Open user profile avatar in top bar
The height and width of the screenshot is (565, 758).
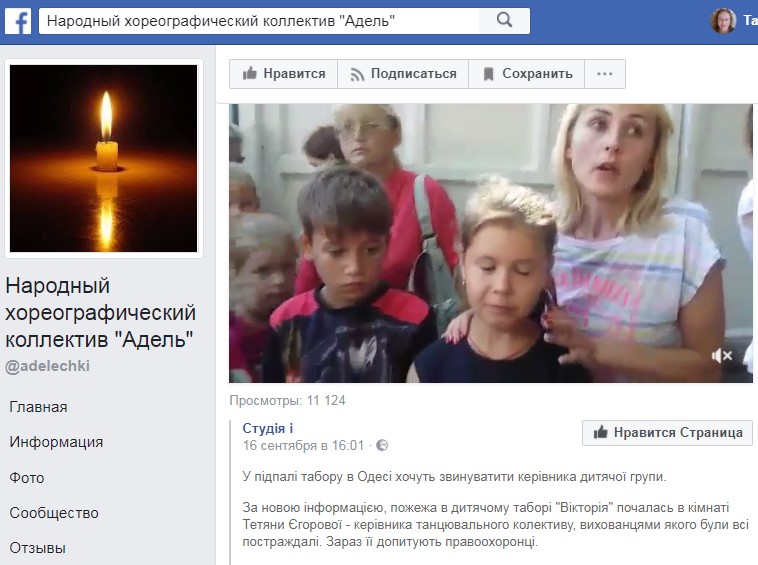click(x=723, y=20)
